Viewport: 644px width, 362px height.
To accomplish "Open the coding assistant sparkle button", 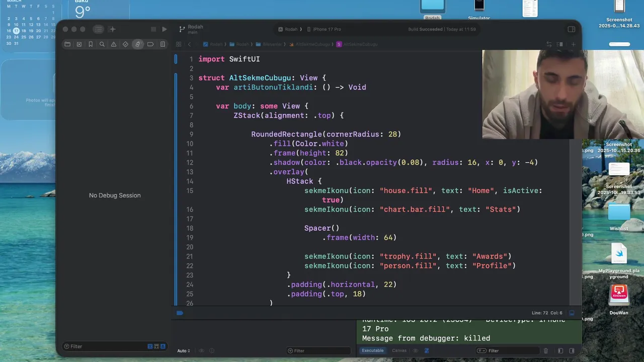I will pos(112,29).
